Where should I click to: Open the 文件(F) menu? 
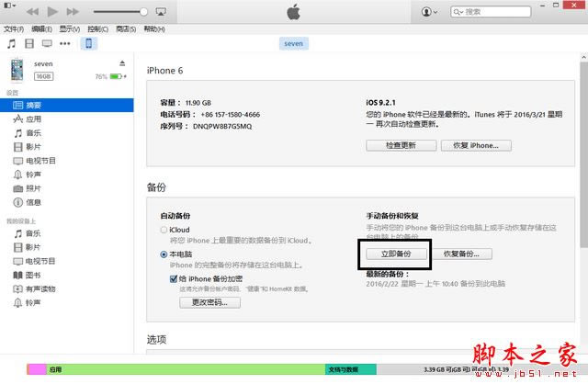coord(14,28)
